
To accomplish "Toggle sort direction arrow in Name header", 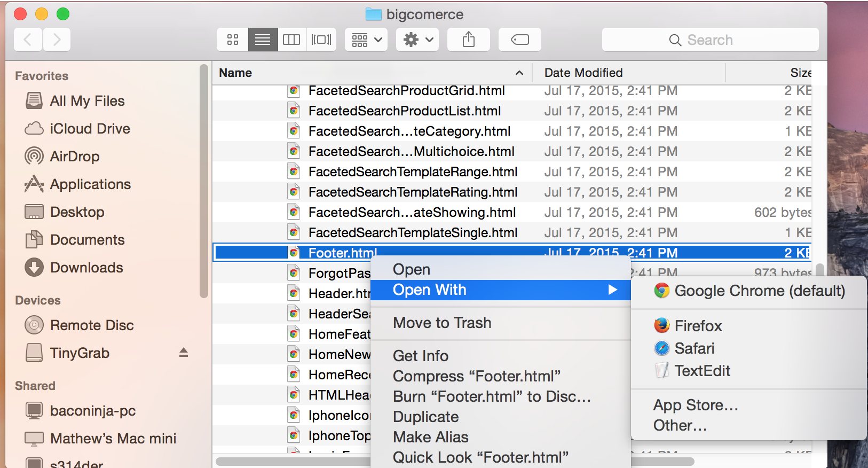I will [x=519, y=73].
